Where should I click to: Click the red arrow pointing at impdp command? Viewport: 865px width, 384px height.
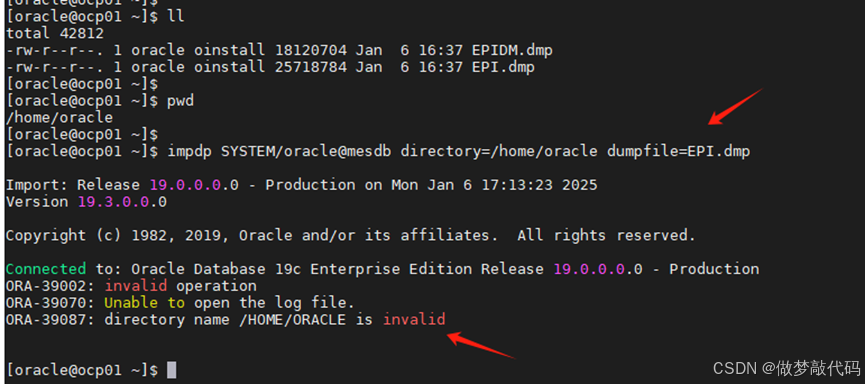[735, 106]
